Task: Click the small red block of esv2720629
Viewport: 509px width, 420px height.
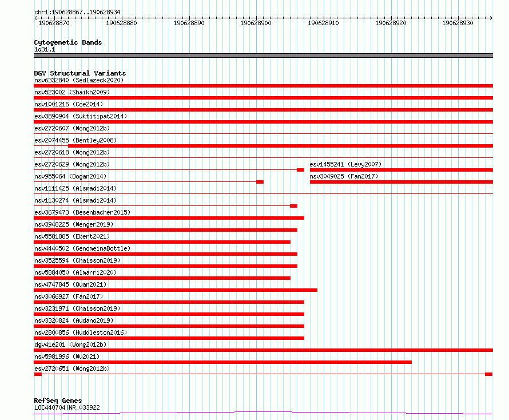Action: pos(301,170)
